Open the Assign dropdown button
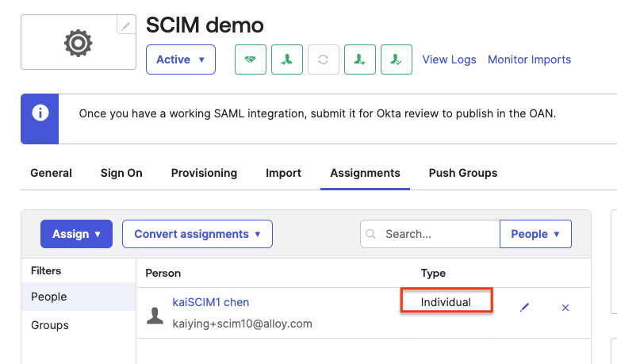Viewport: 617px width, 364px height. [x=76, y=234]
